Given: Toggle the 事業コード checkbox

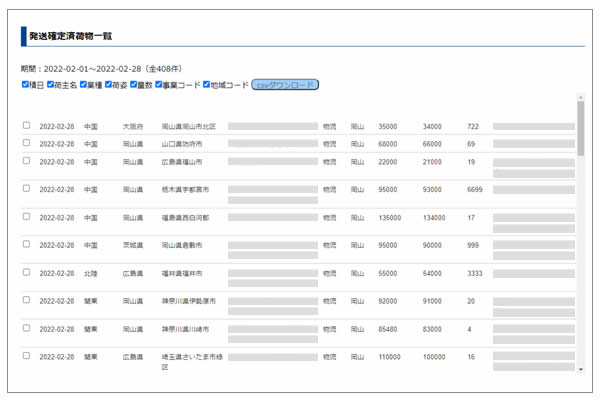Looking at the screenshot, I should click(159, 85).
